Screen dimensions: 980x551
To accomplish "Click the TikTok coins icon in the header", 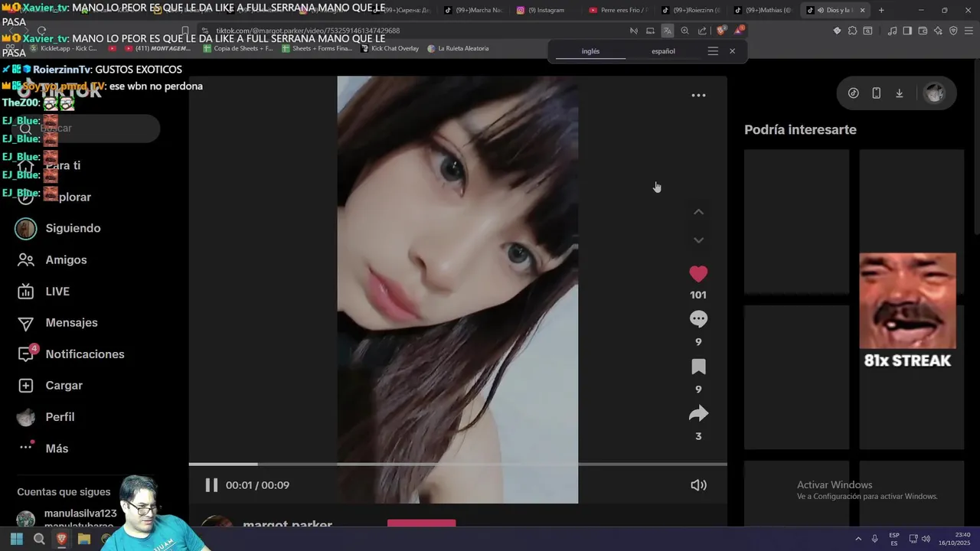I will click(x=853, y=93).
